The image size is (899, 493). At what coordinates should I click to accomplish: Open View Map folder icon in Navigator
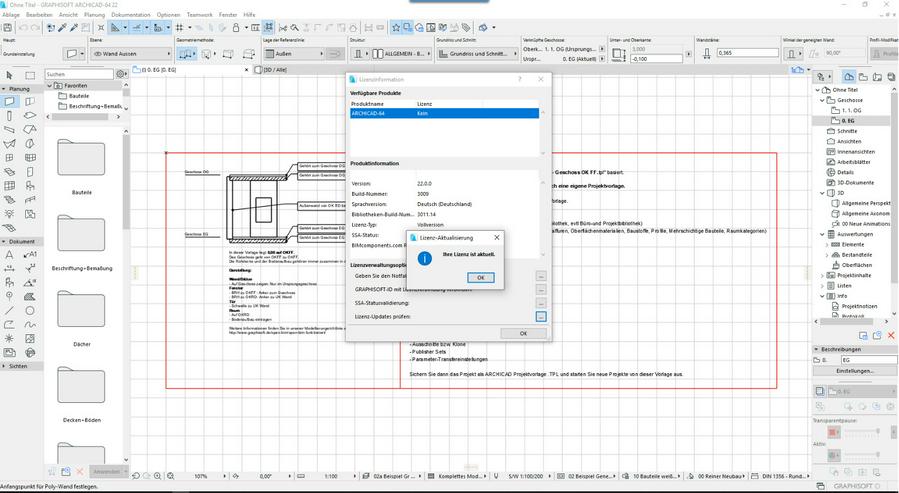click(x=863, y=76)
